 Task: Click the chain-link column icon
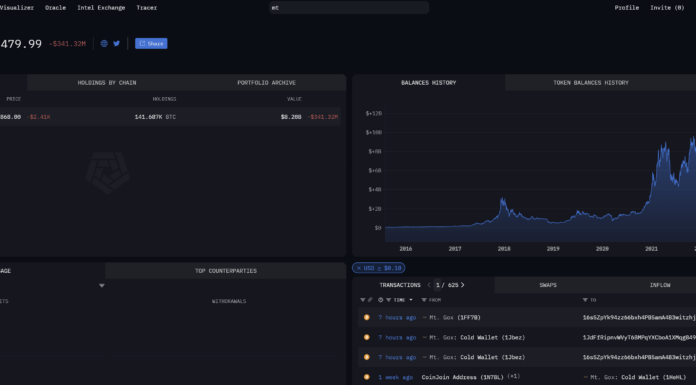click(x=370, y=300)
